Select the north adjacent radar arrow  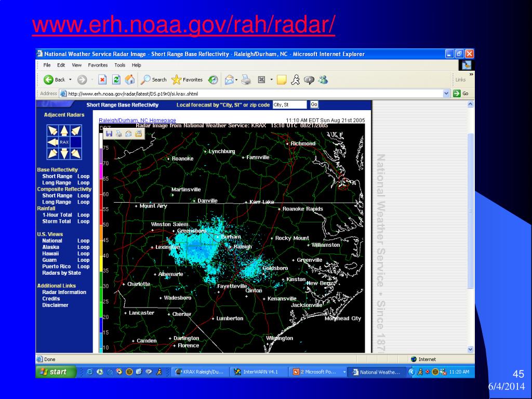click(x=64, y=130)
